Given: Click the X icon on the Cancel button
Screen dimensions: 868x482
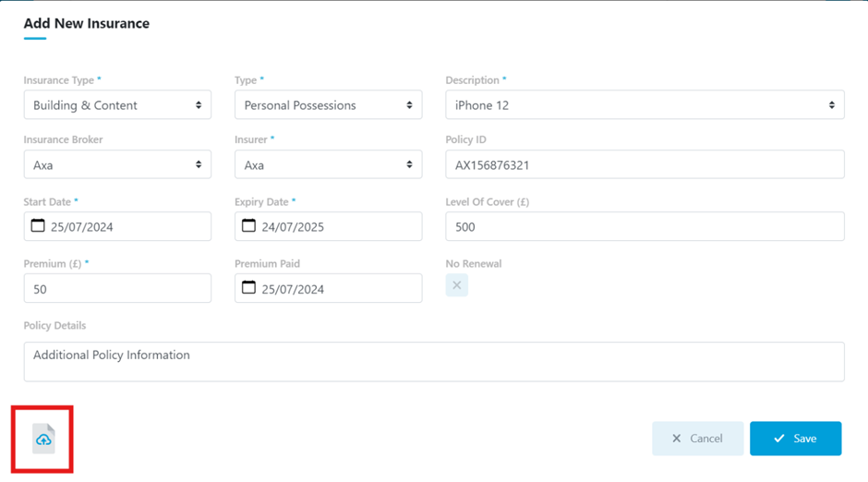Looking at the screenshot, I should (x=677, y=439).
